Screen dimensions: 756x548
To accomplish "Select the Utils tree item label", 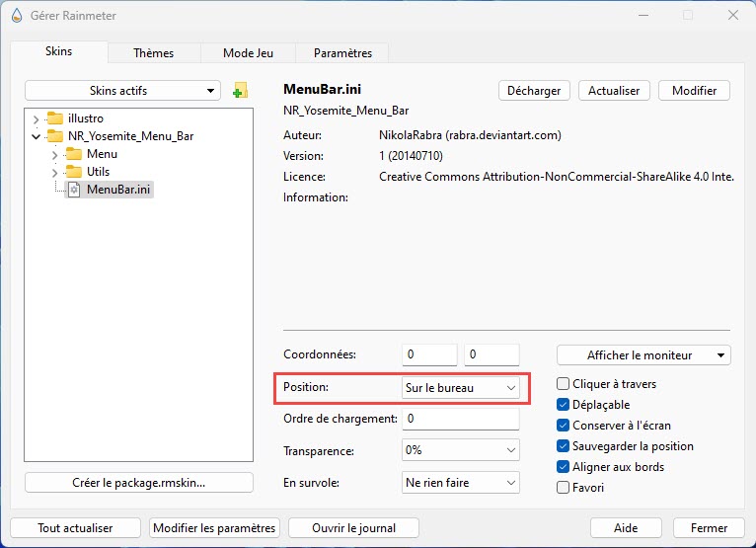I will [98, 172].
